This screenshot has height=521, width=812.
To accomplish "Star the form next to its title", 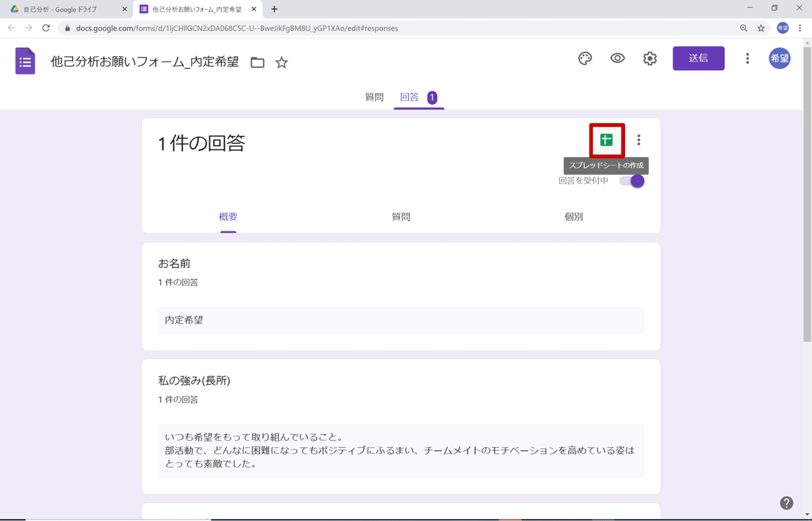I will (281, 62).
